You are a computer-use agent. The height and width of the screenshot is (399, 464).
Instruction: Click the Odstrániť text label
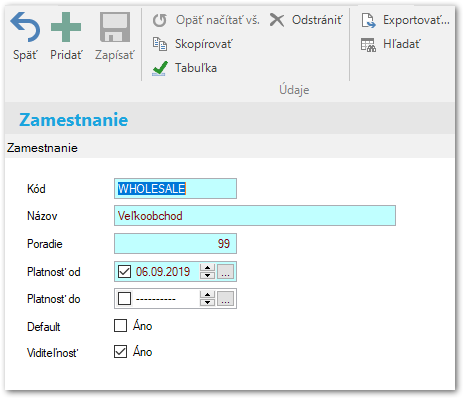click(317, 20)
